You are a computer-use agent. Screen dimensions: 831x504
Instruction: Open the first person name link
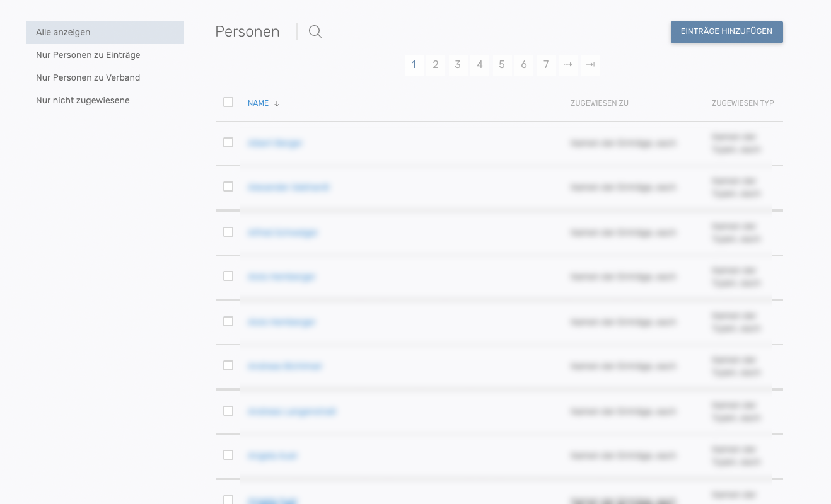[x=275, y=143]
